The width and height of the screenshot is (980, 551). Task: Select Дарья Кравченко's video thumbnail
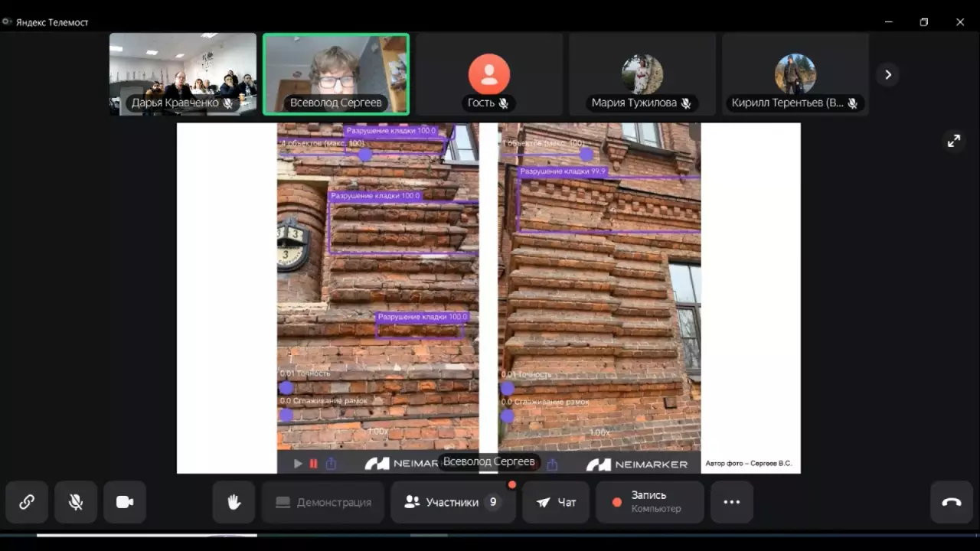coord(183,74)
